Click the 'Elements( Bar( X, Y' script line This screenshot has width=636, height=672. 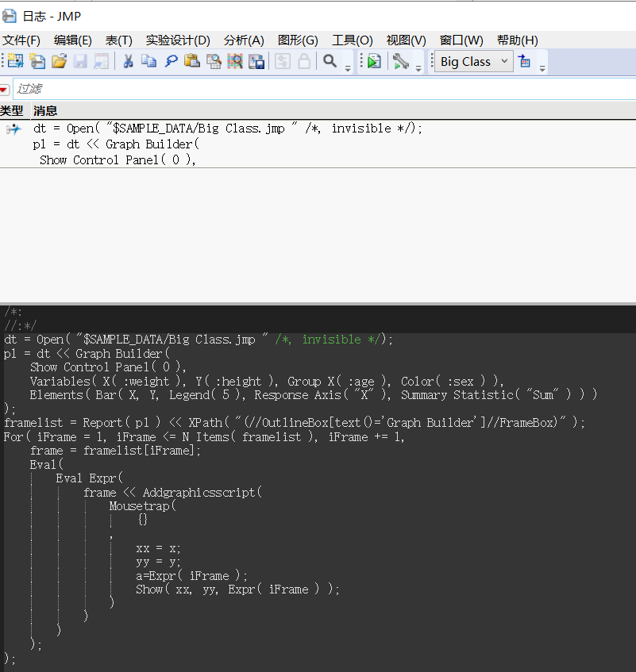313,395
